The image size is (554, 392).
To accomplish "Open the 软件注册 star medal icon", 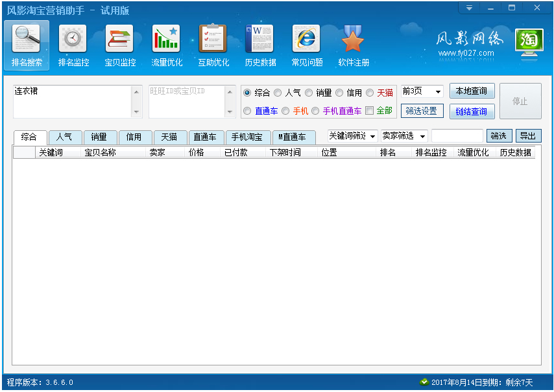I will pyautogui.click(x=353, y=38).
